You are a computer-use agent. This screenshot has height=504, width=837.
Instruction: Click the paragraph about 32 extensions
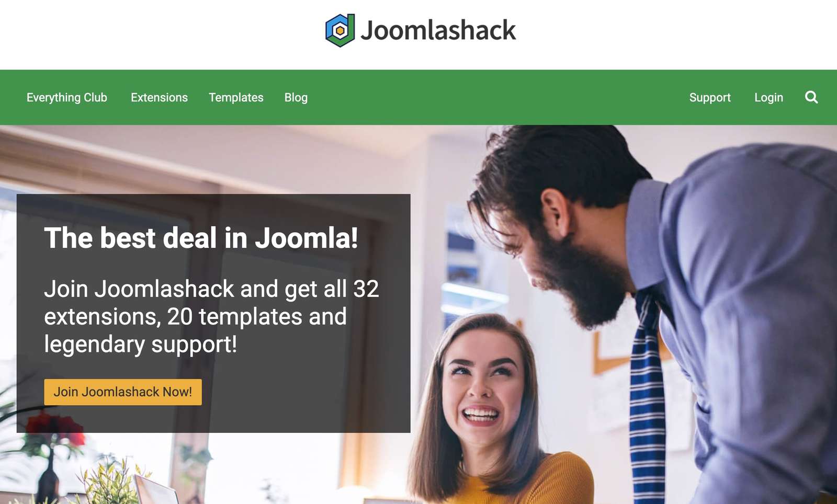(211, 316)
